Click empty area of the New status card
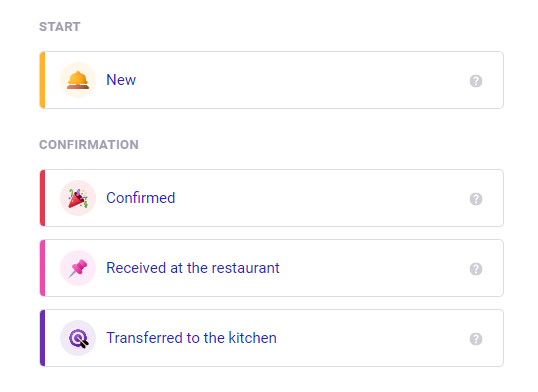 pos(302,80)
